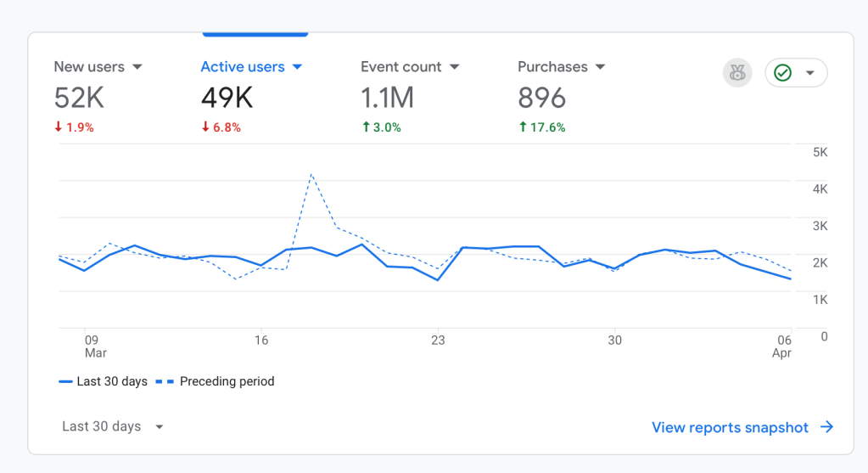Open the View reports snapshot link

(730, 427)
